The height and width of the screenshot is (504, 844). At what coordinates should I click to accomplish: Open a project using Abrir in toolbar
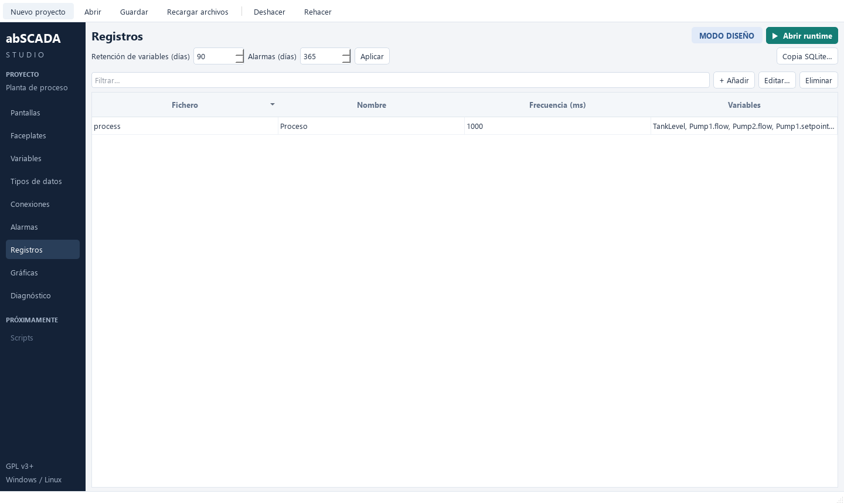(x=93, y=12)
